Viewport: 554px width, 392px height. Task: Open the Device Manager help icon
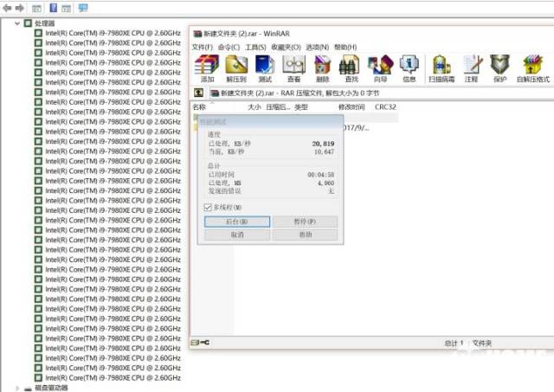54,8
